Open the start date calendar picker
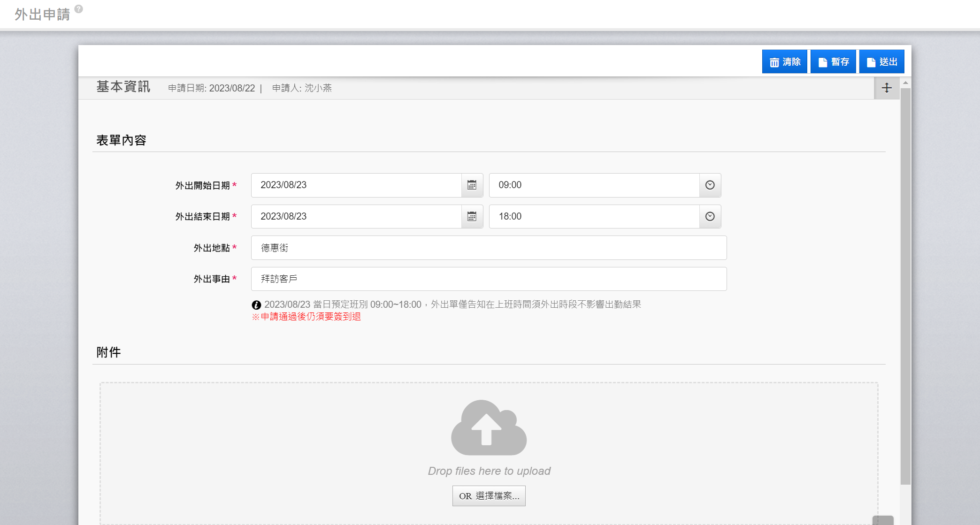 click(x=472, y=185)
